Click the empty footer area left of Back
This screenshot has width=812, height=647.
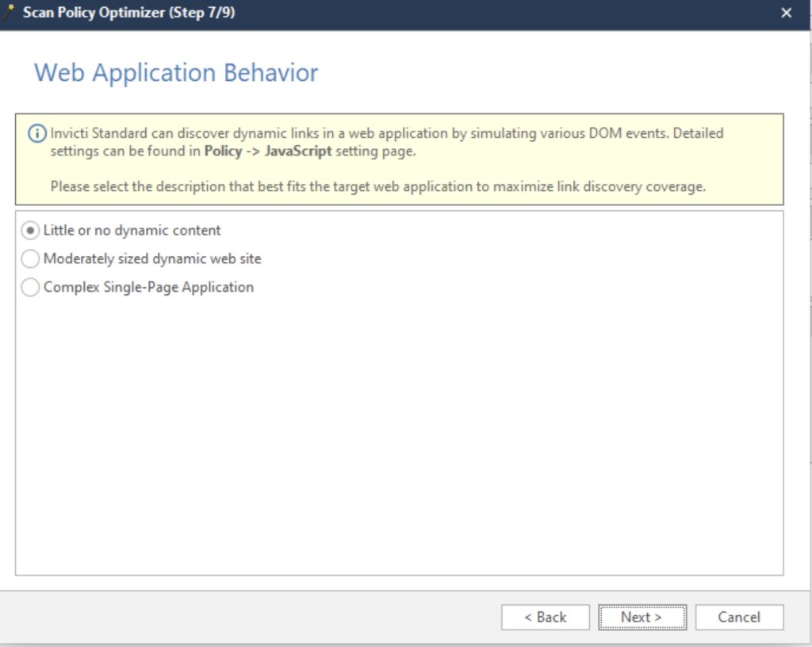[x=238, y=617]
